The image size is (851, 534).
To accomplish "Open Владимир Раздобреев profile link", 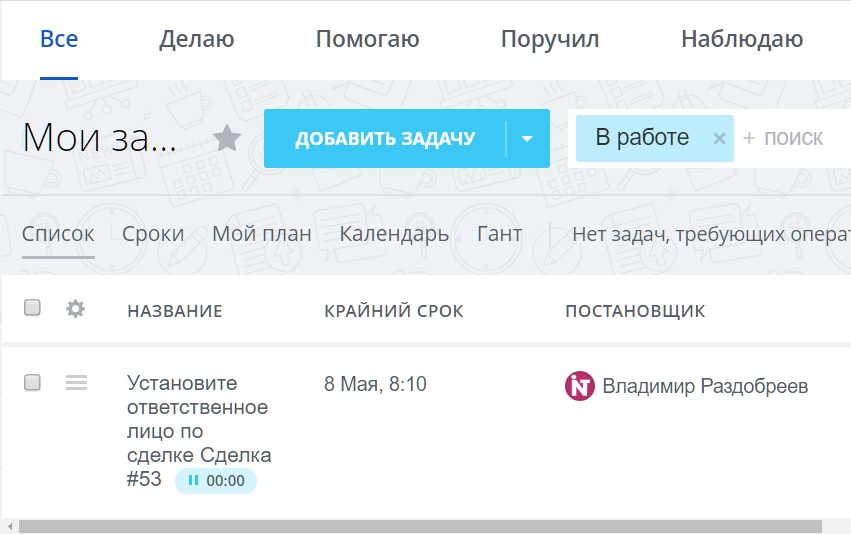I will tap(705, 386).
